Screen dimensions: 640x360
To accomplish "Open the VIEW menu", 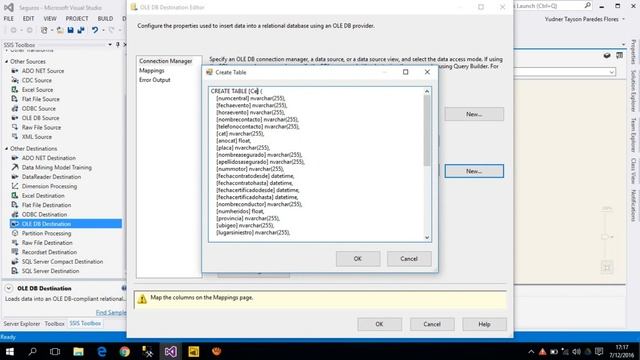I will [50, 19].
